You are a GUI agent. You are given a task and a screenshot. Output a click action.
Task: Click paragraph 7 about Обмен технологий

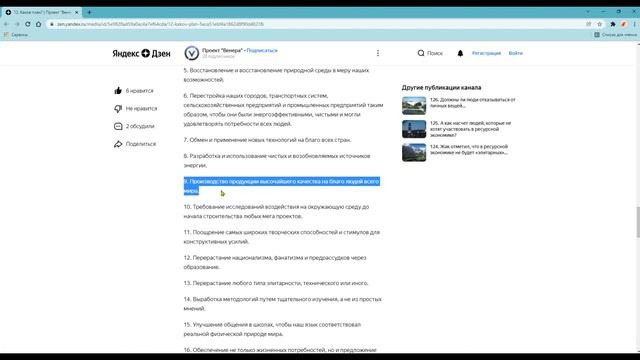(x=267, y=140)
